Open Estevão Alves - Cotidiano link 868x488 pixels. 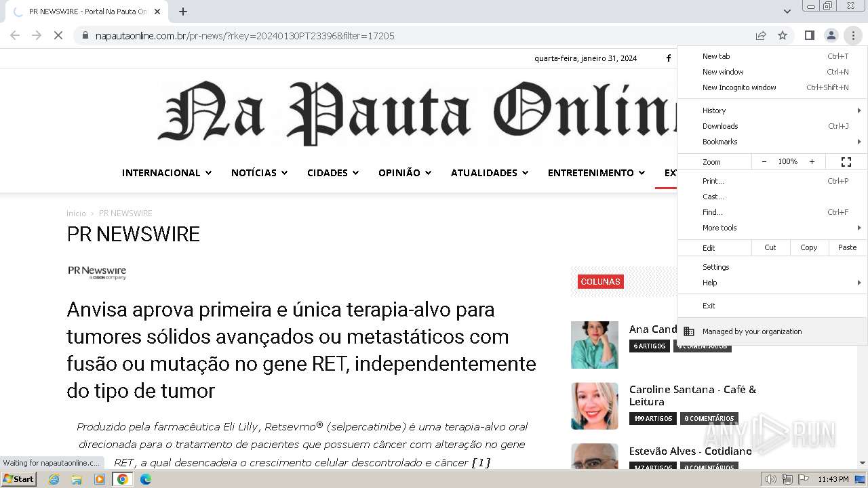690,451
